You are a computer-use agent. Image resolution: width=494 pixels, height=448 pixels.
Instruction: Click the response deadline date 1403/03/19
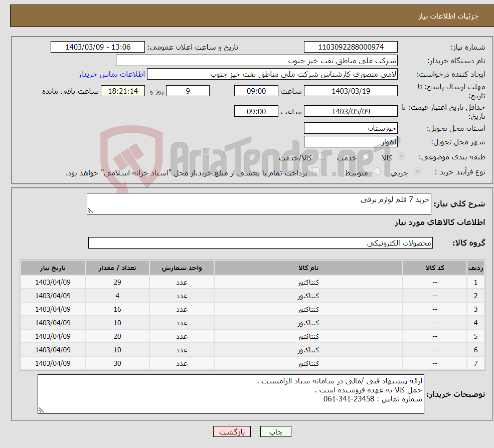point(351,91)
